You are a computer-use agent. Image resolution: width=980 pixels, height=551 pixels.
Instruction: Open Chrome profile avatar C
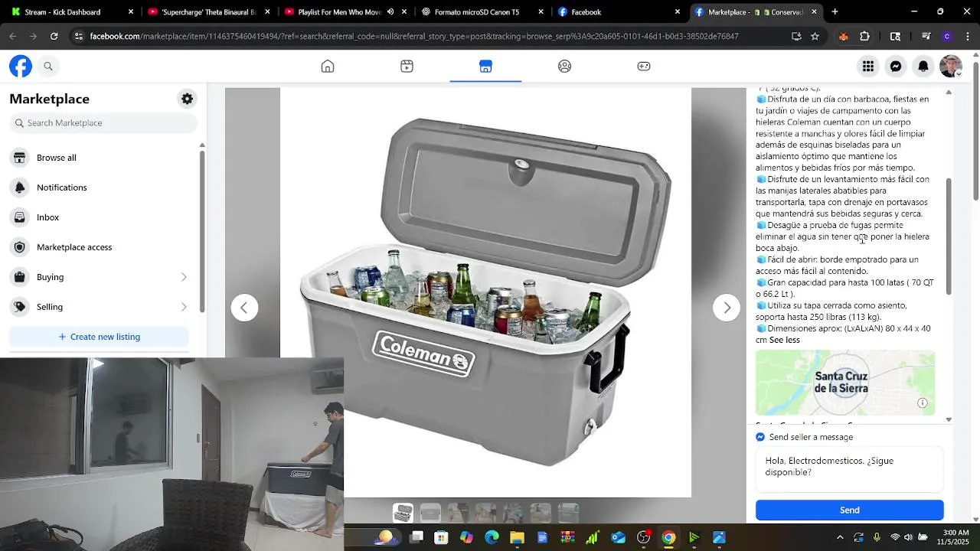947,36
